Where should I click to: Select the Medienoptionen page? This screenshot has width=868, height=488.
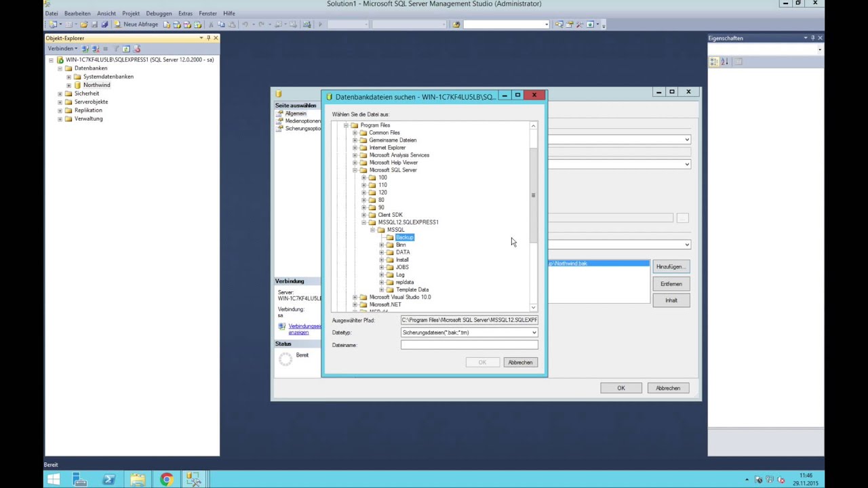click(302, 121)
